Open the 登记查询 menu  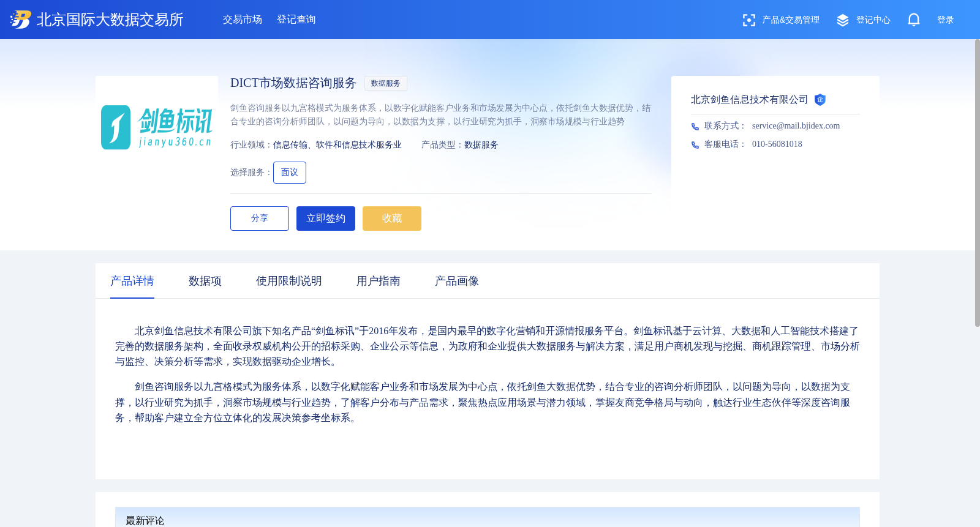[x=296, y=20]
